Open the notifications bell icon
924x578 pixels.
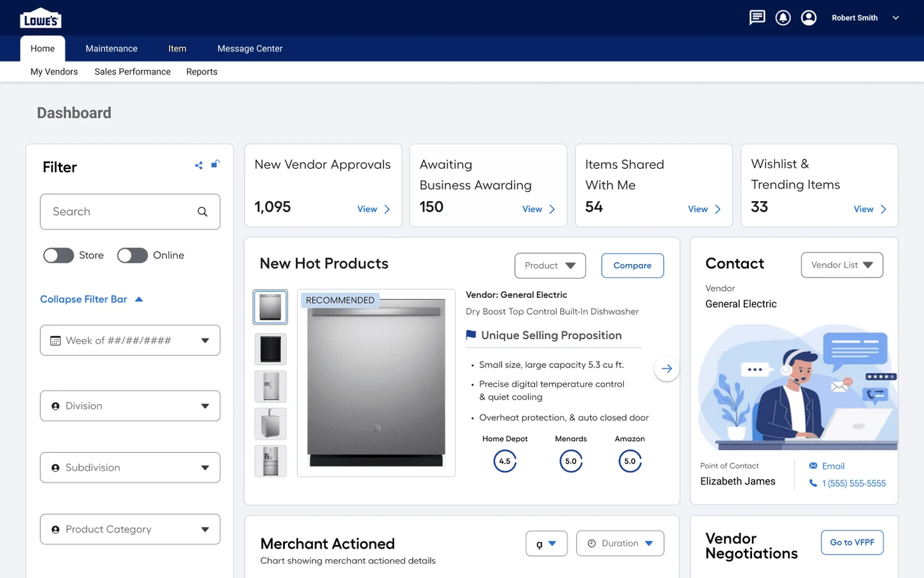783,18
